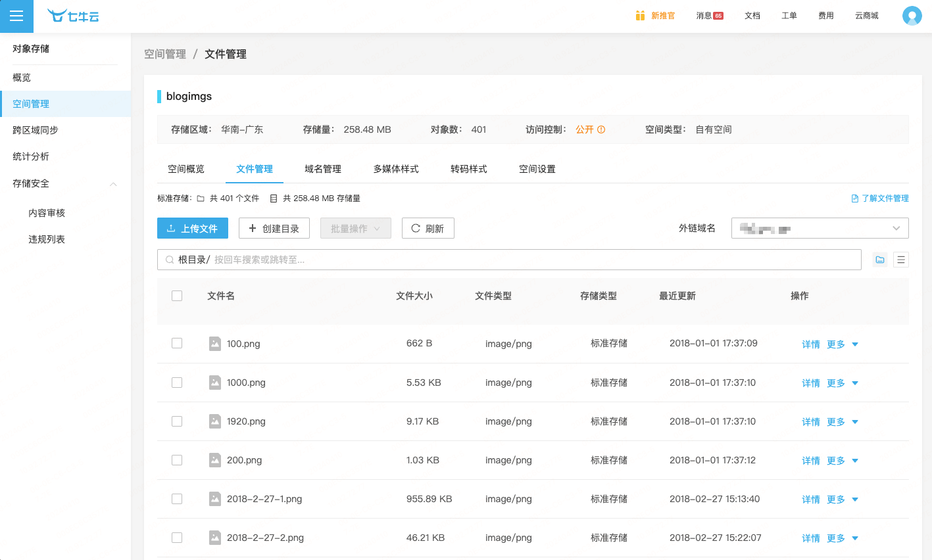This screenshot has width=932, height=560.
Task: Collapse the 存储安全 sidebar section
Action: tap(113, 184)
